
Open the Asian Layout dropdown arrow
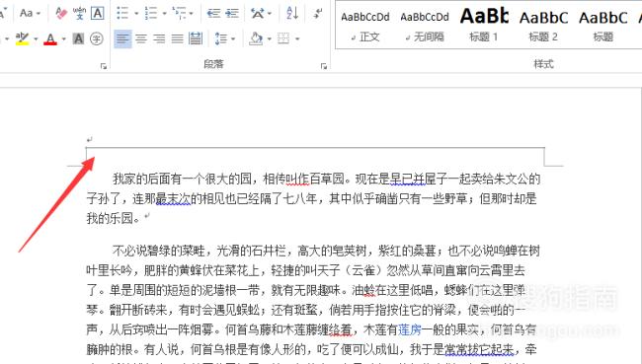(x=270, y=14)
